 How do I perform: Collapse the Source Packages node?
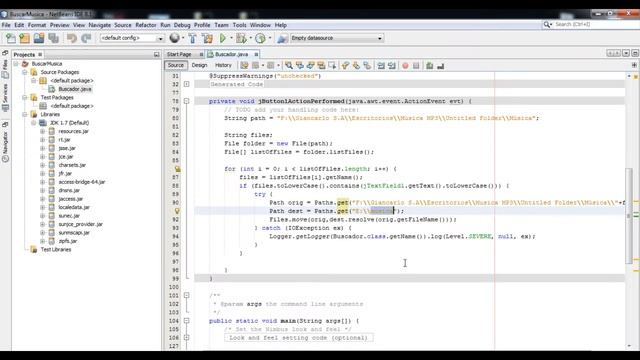click(25, 72)
